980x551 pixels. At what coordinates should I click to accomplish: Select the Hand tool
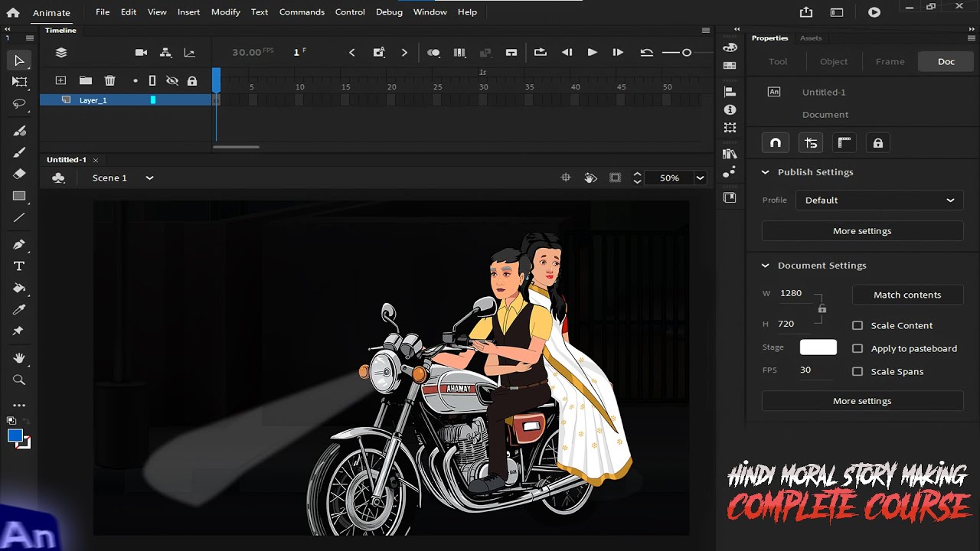(19, 358)
